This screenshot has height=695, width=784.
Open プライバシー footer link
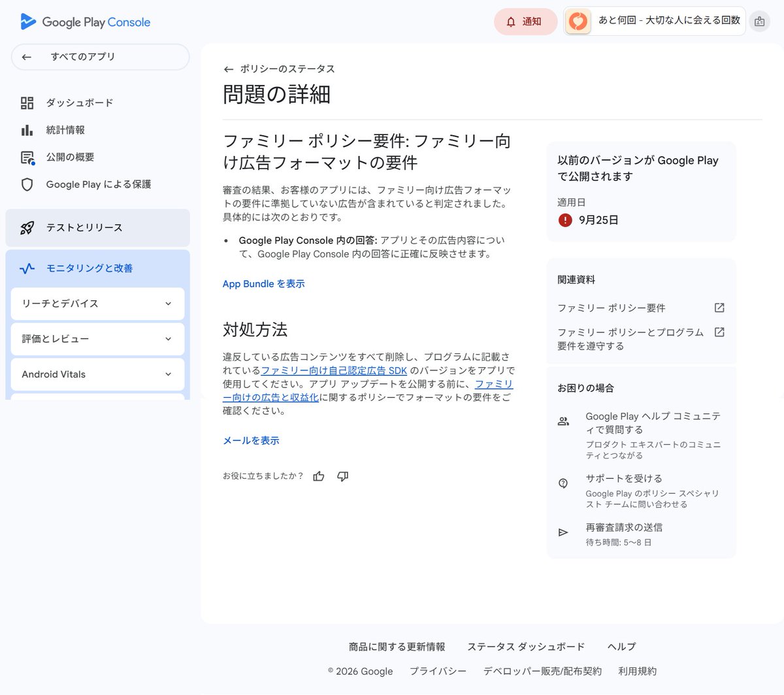(438, 671)
